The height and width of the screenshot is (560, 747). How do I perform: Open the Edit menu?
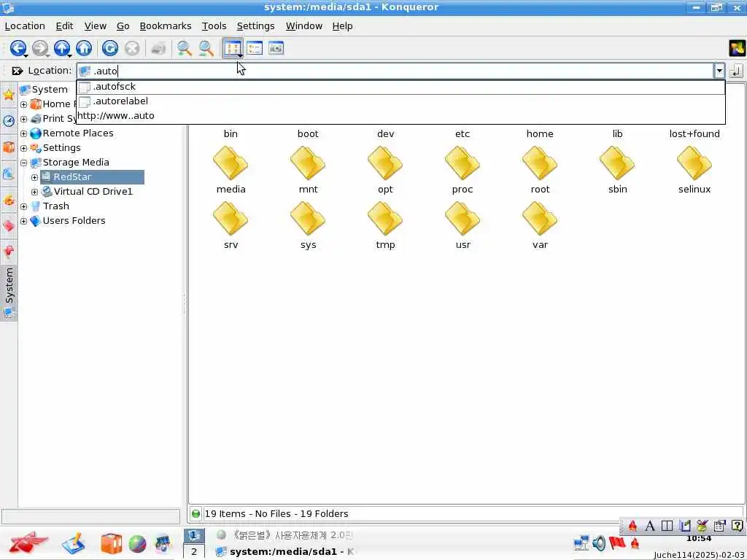click(64, 26)
